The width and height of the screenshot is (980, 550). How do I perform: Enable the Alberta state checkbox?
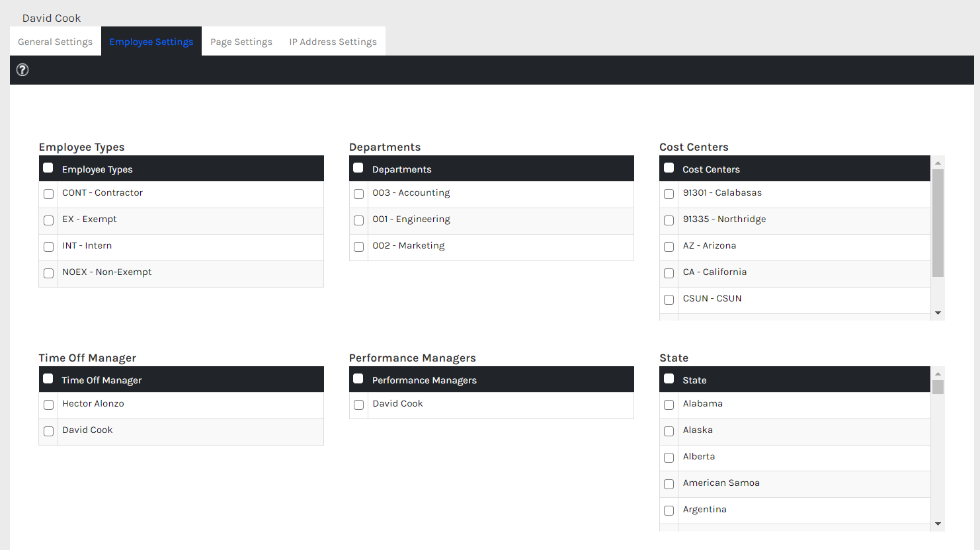669,457
